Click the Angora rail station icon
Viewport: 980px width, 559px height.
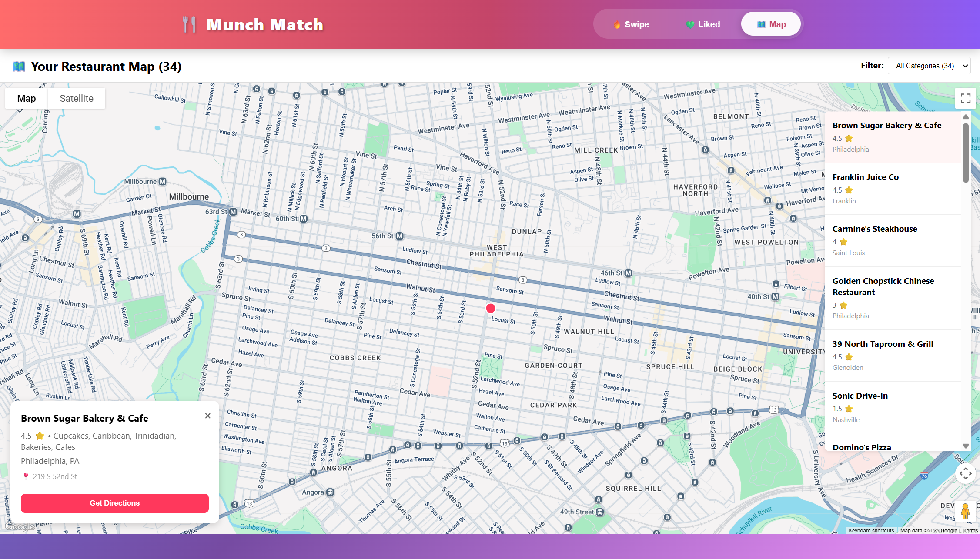click(330, 492)
